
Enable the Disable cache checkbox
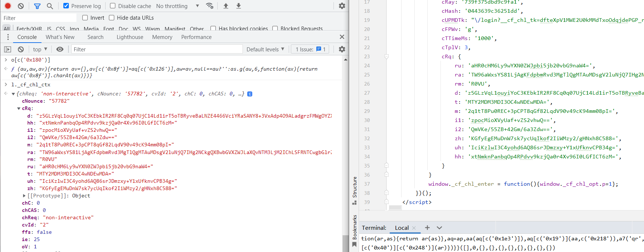113,6
